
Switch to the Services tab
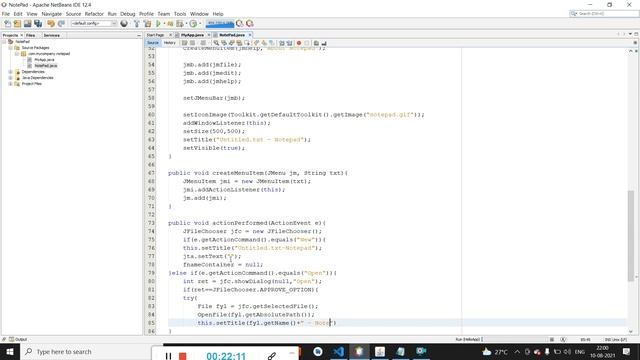click(52, 36)
